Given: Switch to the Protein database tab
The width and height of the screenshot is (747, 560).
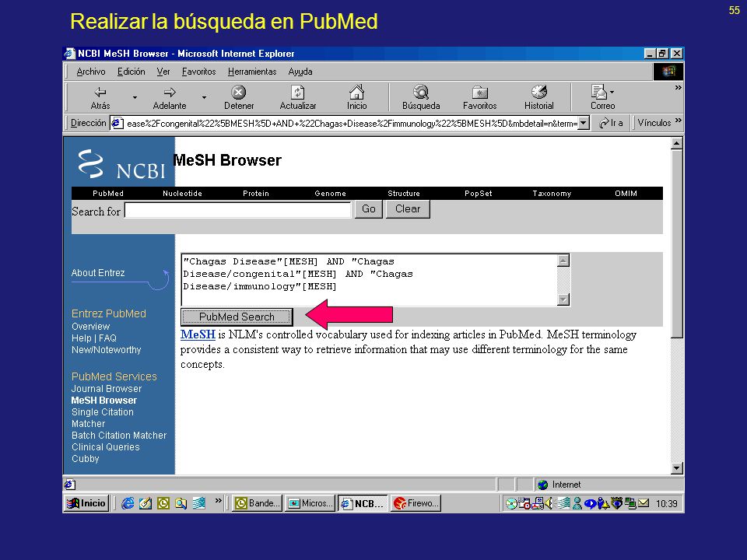Looking at the screenshot, I should tap(256, 194).
